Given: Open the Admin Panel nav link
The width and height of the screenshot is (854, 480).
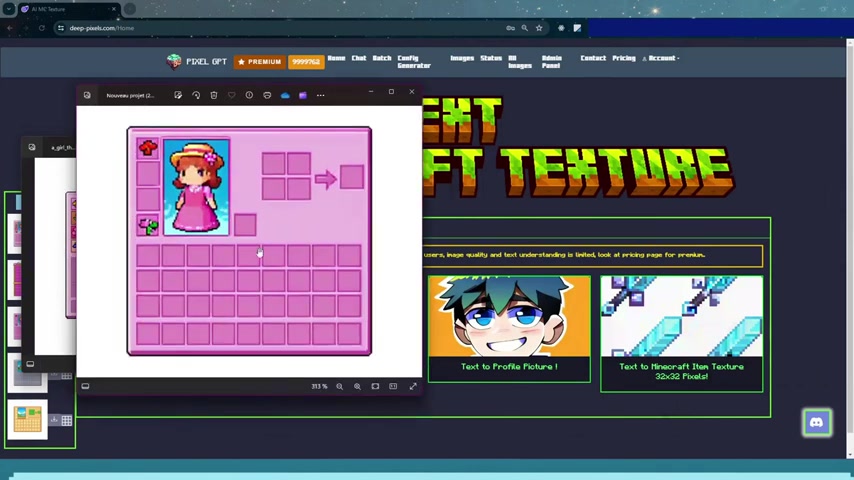Looking at the screenshot, I should (551, 62).
